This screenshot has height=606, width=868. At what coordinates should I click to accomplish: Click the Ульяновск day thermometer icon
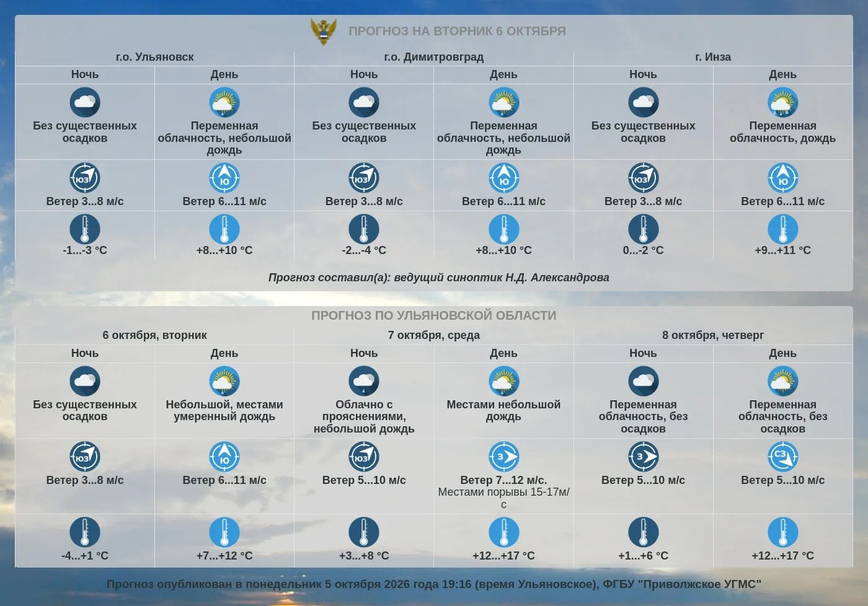[x=224, y=229]
